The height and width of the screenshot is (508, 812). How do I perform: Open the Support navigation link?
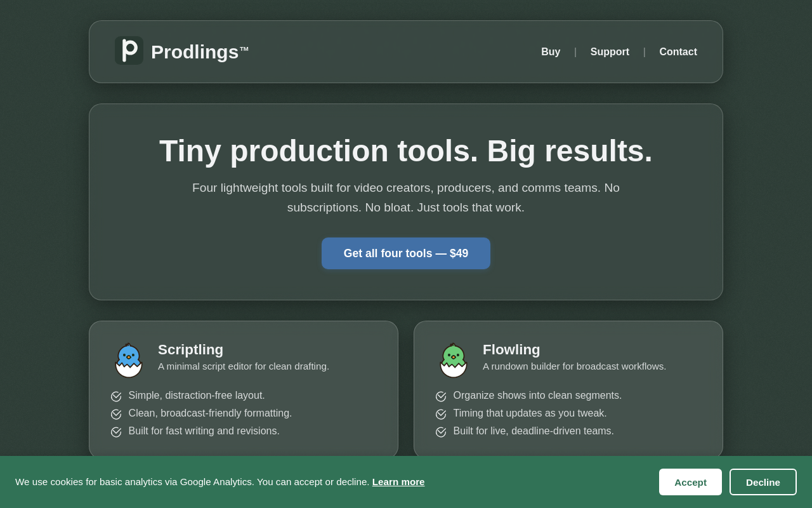(610, 52)
